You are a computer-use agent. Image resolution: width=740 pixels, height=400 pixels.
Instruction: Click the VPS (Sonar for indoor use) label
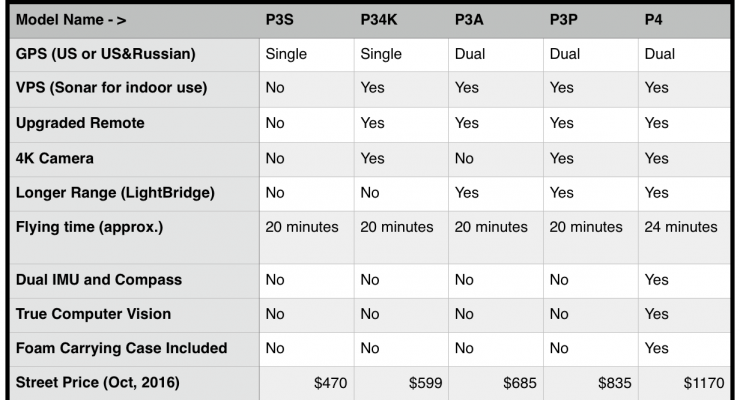click(x=111, y=88)
